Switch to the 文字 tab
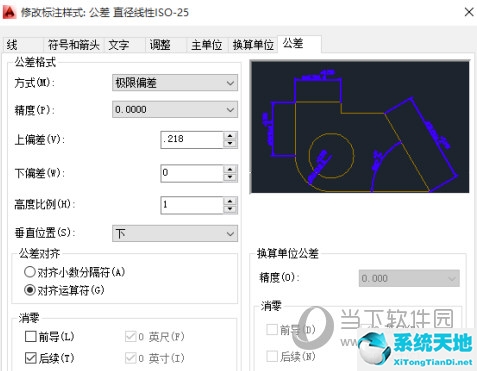The image size is (477, 371). coord(125,45)
